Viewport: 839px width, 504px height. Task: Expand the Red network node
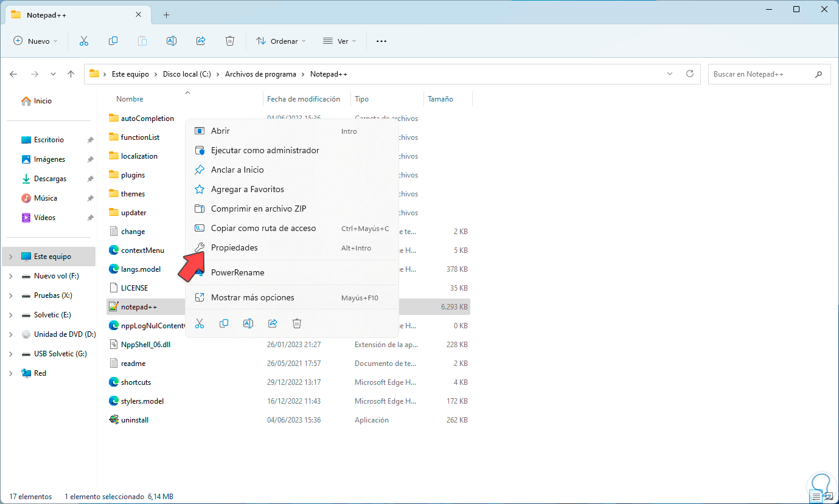coord(11,373)
